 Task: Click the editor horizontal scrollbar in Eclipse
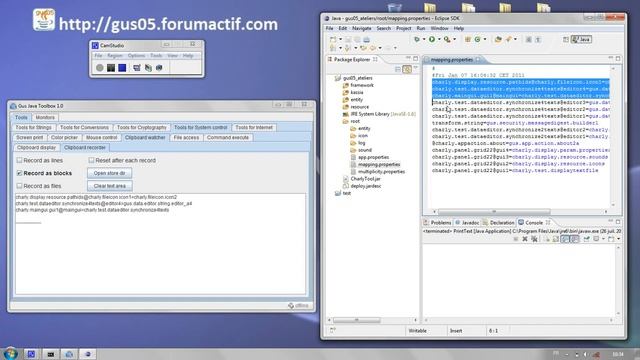point(494,211)
